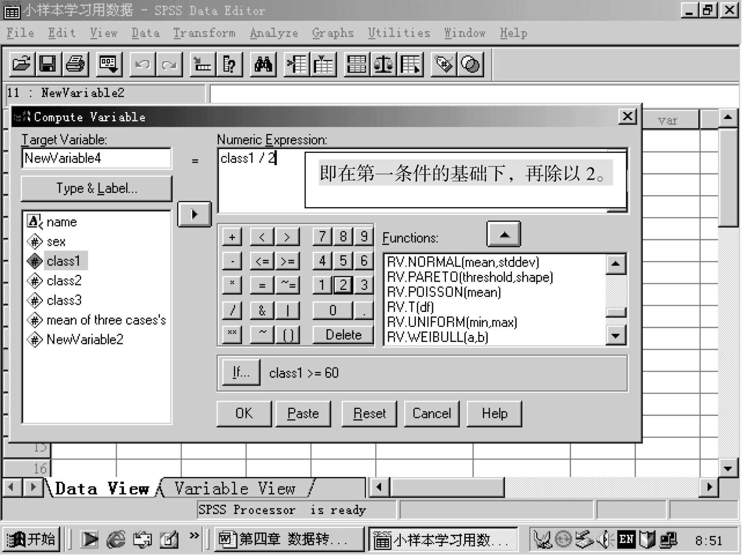Click the number 7 keypad button

(322, 237)
